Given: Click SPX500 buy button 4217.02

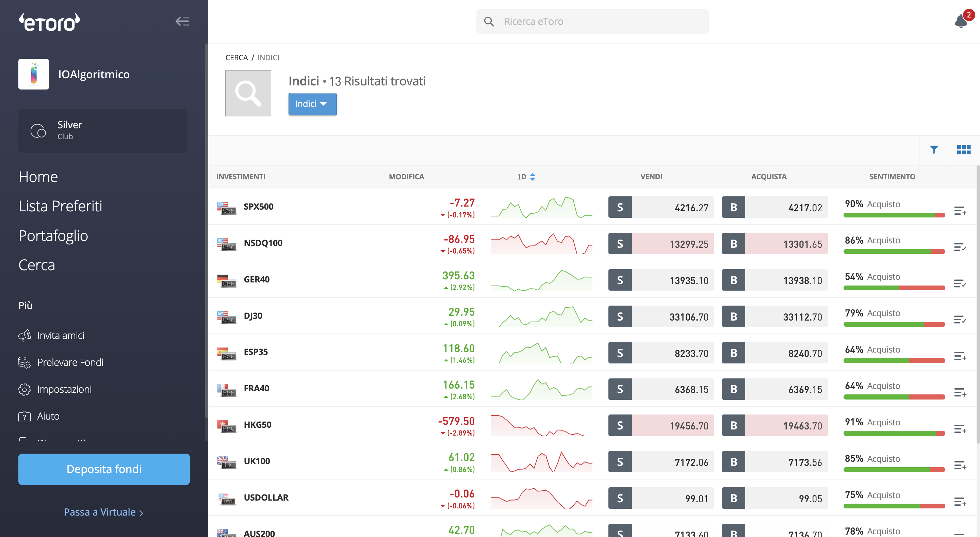Looking at the screenshot, I should click(774, 207).
